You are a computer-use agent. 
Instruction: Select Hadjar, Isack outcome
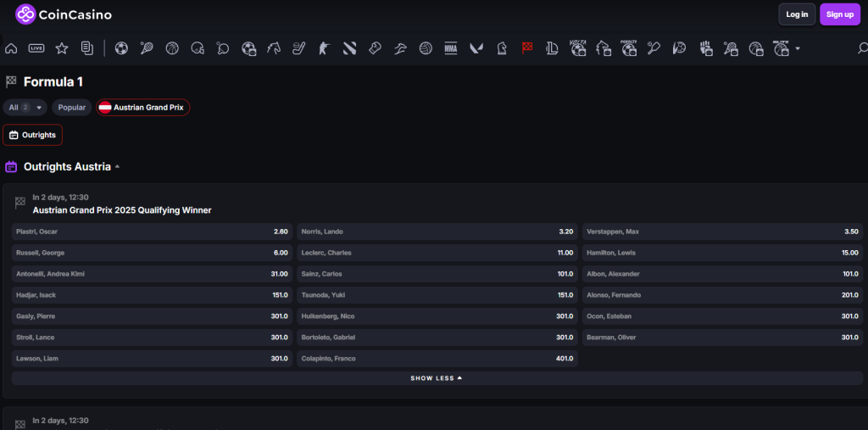click(x=153, y=295)
